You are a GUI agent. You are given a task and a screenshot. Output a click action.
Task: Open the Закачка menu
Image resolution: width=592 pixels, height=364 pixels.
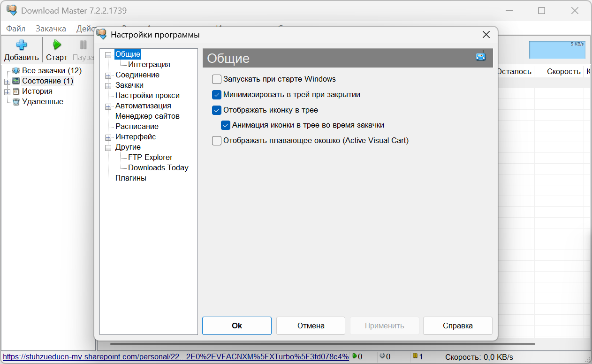[x=51, y=29]
